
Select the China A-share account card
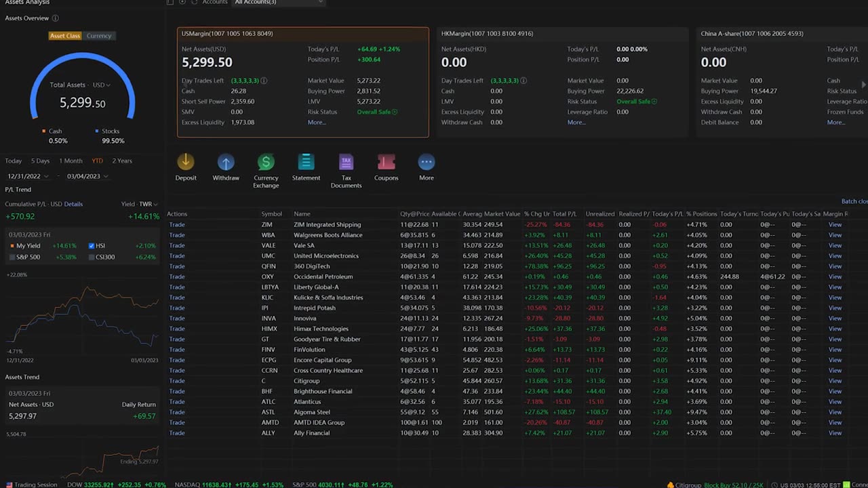click(782, 82)
